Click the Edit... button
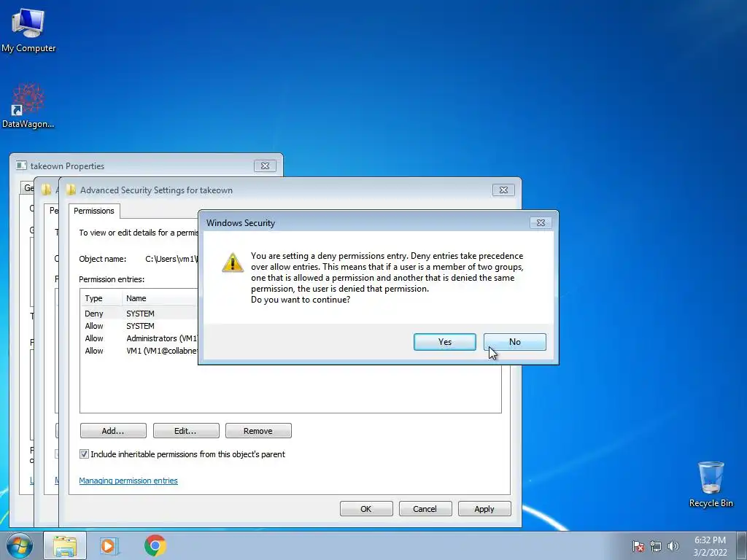Screen dimensions: 747x560 186,431
